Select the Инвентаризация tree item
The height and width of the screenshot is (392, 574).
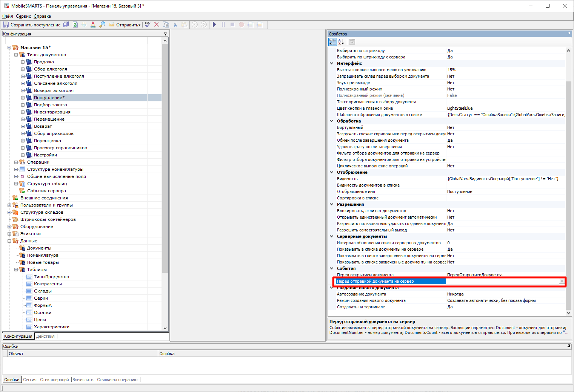tap(52, 112)
